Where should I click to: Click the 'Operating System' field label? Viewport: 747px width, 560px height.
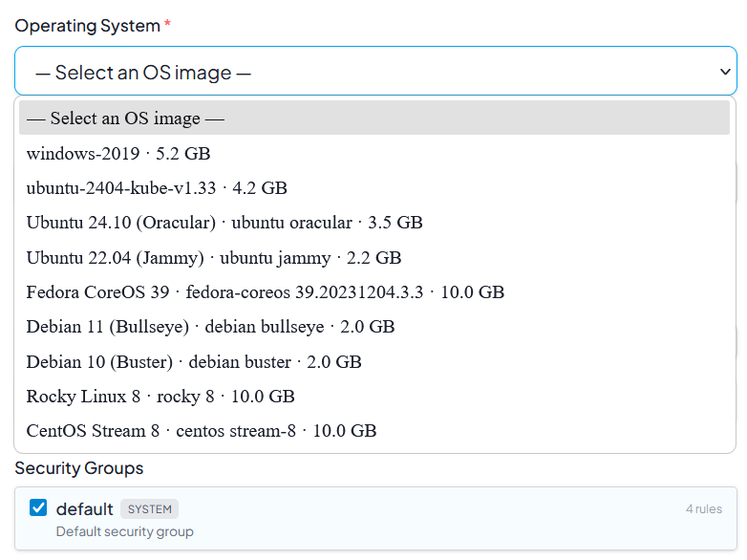(88, 26)
